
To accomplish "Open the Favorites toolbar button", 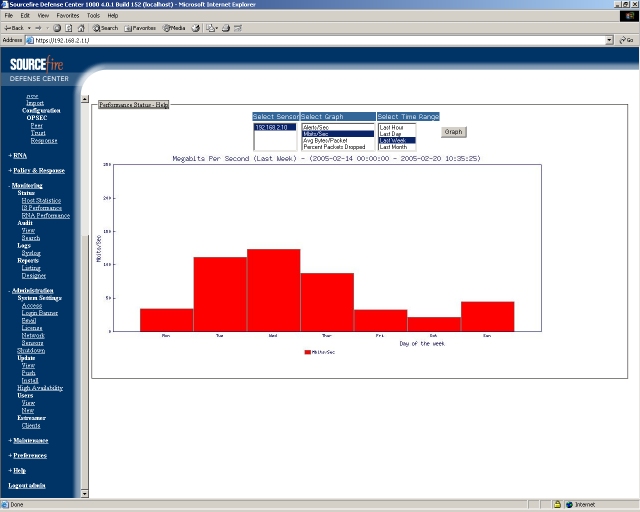I will point(140,28).
